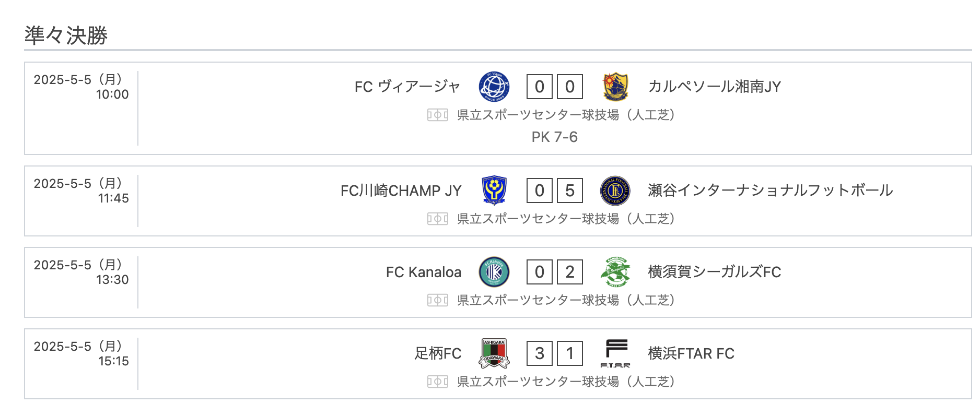Click the home score box for 足柄FC
Screen dimensions: 980x404
540,353
